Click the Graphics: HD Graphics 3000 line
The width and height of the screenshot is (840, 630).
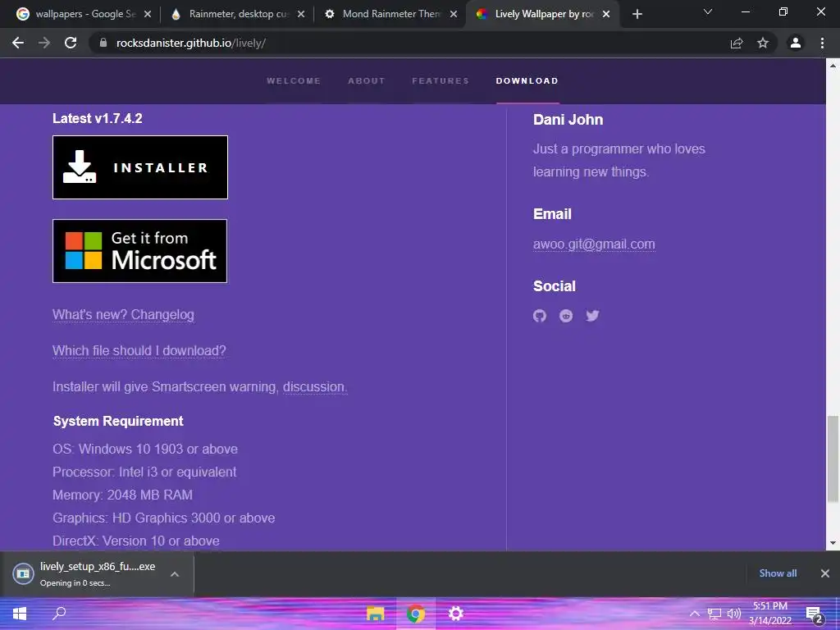coord(164,518)
